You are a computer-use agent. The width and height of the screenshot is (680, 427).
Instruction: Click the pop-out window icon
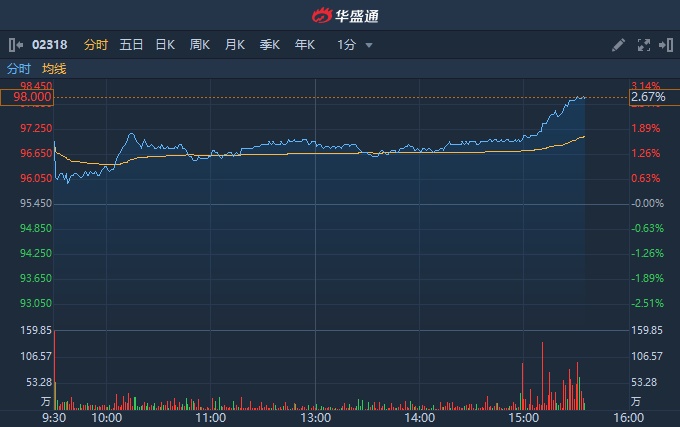tap(665, 45)
